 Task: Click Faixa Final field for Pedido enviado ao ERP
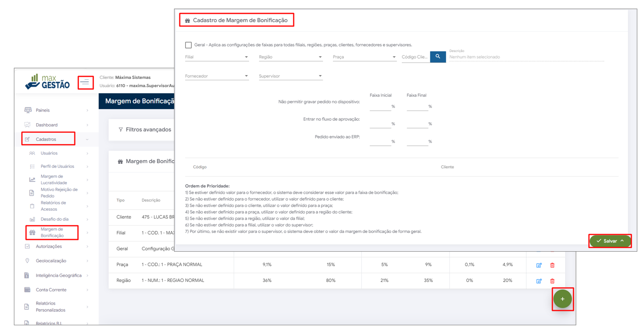coord(417,141)
